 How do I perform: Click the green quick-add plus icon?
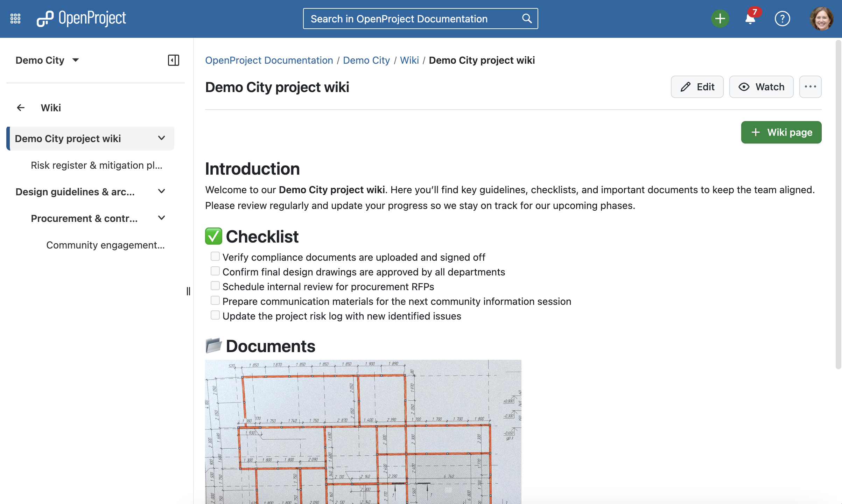point(720,19)
